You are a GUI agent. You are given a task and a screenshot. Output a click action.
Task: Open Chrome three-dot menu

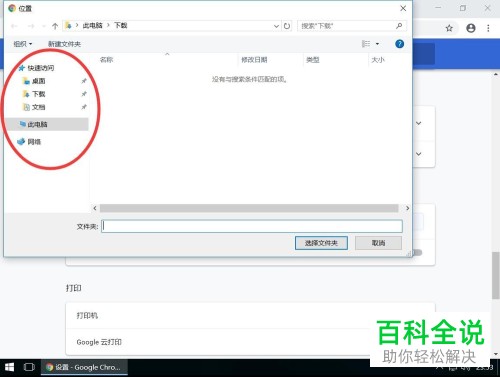pos(488,28)
